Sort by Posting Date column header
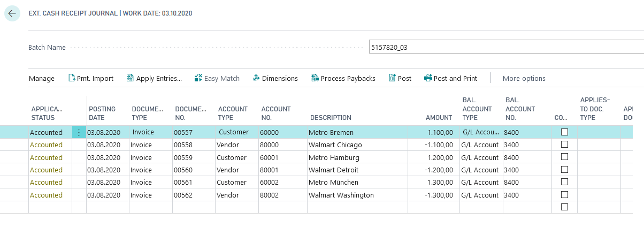Screen dimensions: 644x250 tap(102, 113)
